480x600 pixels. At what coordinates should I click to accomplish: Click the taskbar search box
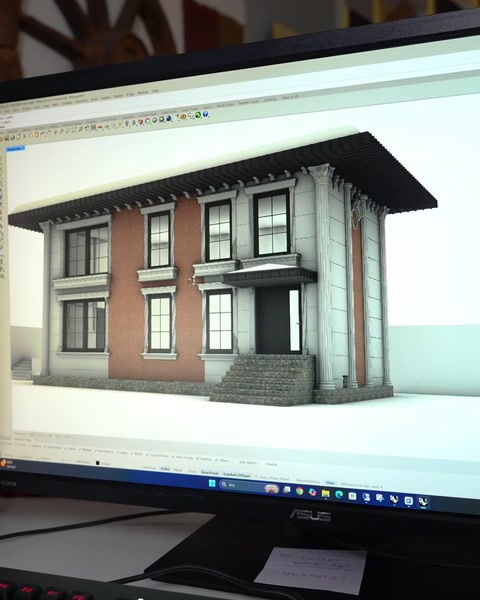click(249, 486)
